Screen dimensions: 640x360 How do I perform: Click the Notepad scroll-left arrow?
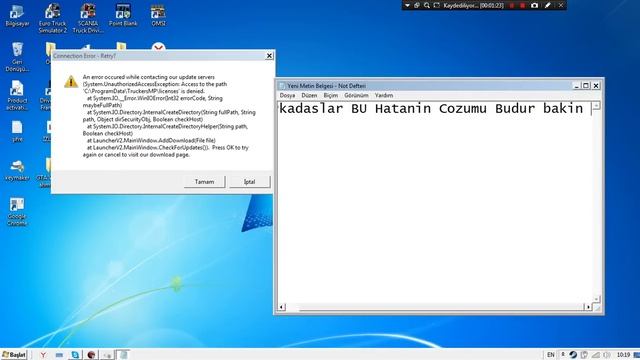pyautogui.click(x=282, y=307)
